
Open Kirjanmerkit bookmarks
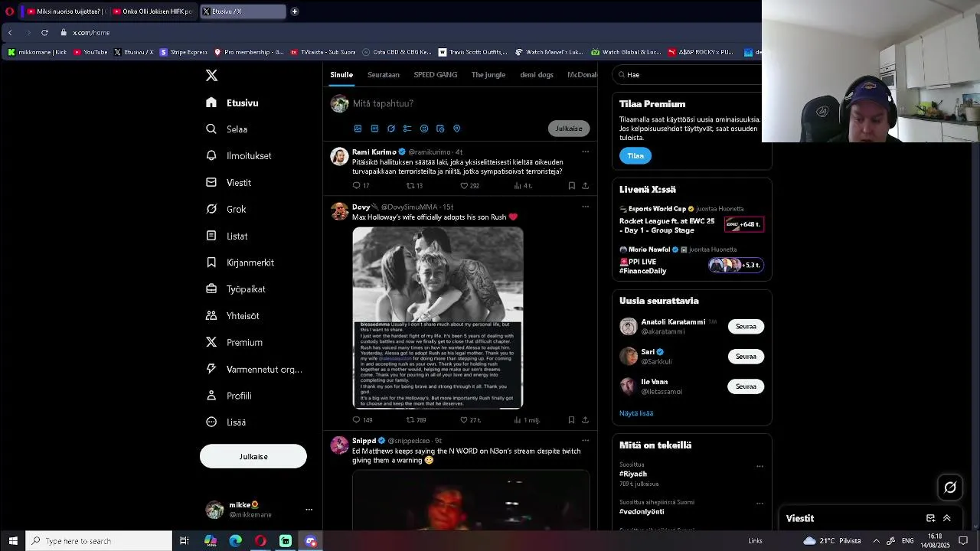[x=240, y=262]
